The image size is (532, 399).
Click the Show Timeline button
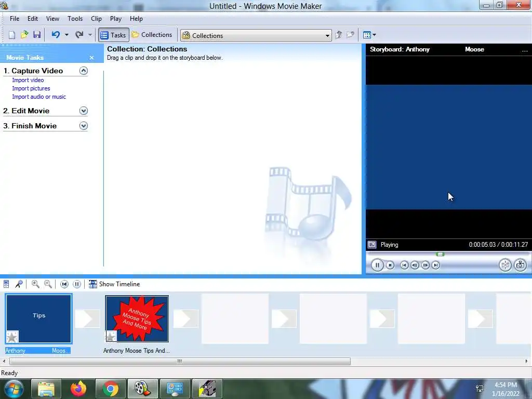pyautogui.click(x=114, y=284)
